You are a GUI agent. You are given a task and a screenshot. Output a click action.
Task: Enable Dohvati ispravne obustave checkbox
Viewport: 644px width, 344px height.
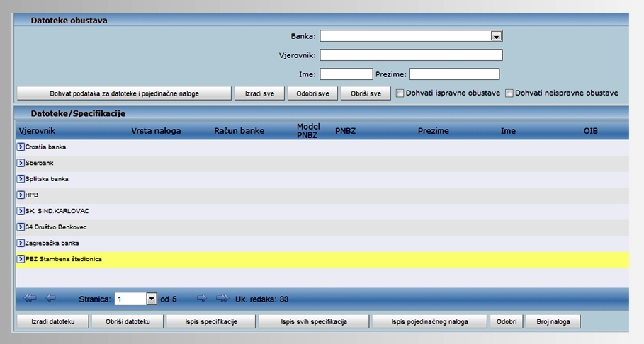pyautogui.click(x=400, y=93)
